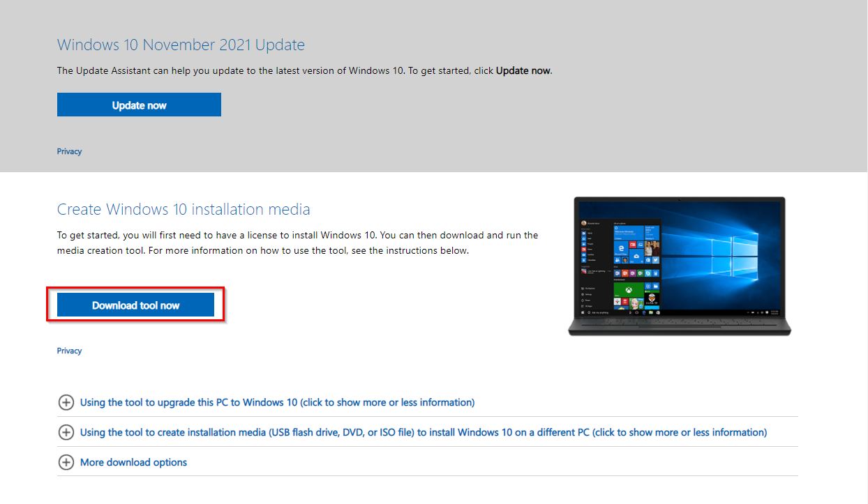Screen dimensions: 868x504
Task: Expand the More download options plus icon
Action: click(x=66, y=462)
